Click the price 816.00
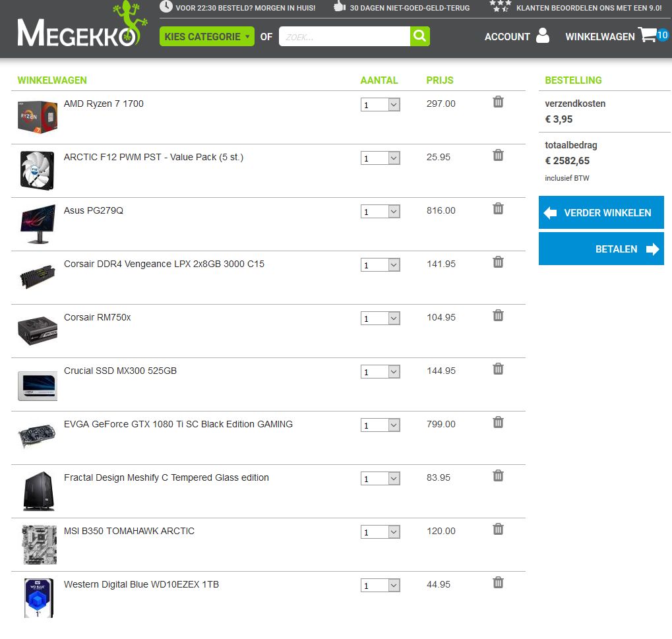The width and height of the screenshot is (672, 639). (441, 210)
